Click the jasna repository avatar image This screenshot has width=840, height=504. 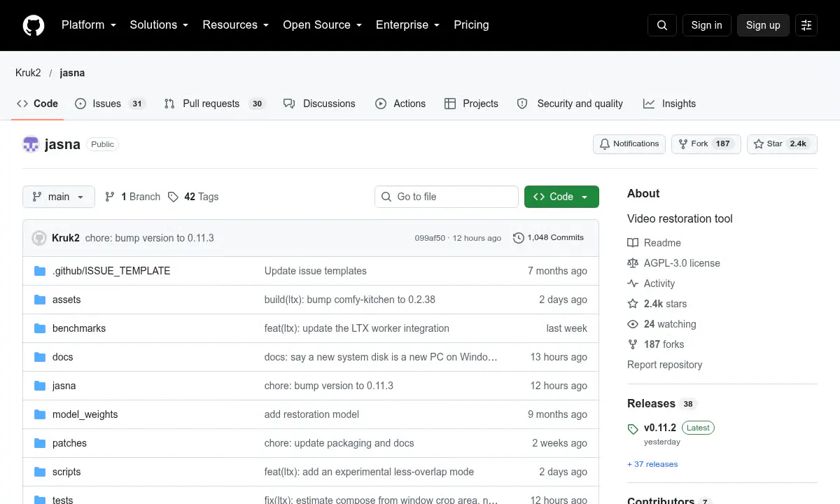[x=31, y=144]
